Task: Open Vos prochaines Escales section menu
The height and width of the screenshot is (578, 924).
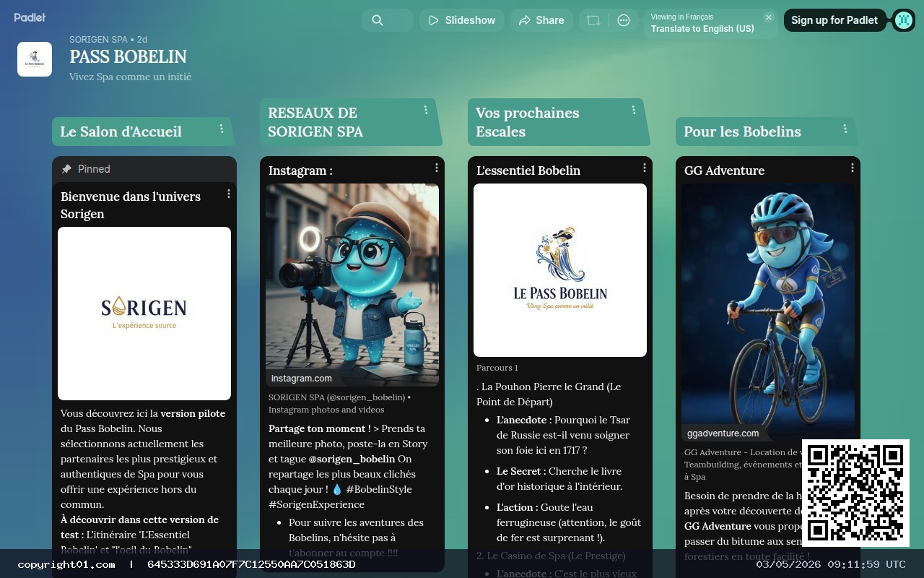Action: click(634, 110)
